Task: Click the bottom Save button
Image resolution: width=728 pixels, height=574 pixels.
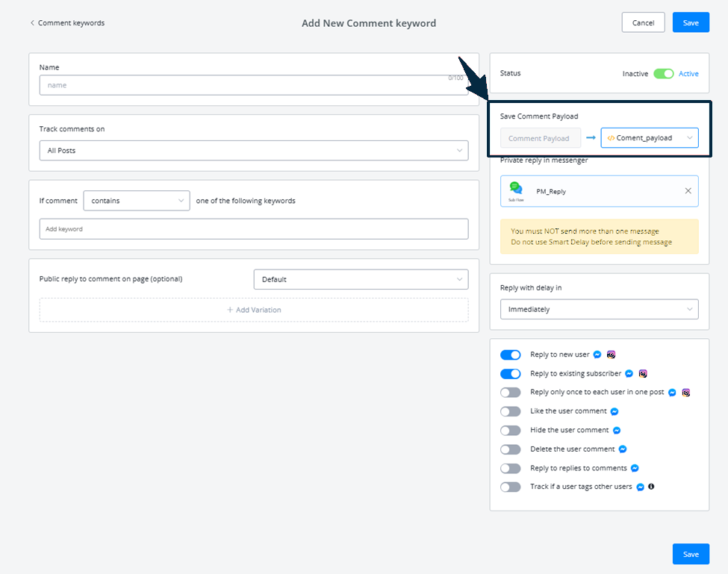Action: [x=691, y=554]
